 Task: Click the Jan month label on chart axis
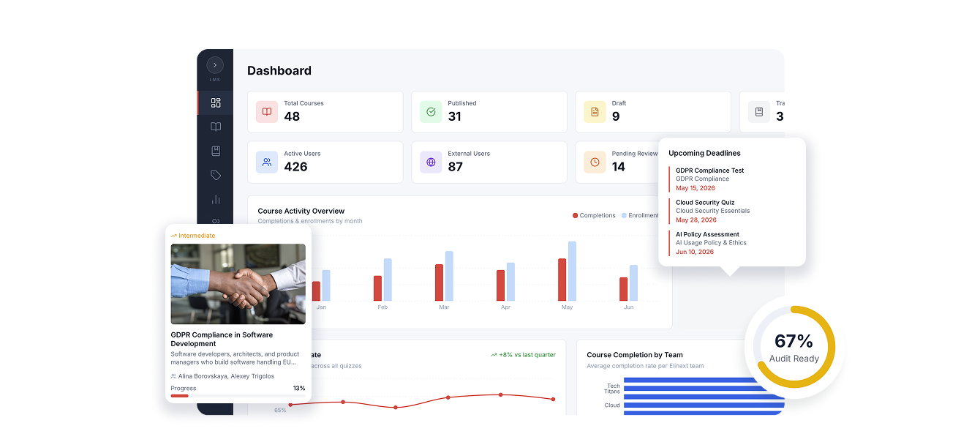point(321,307)
